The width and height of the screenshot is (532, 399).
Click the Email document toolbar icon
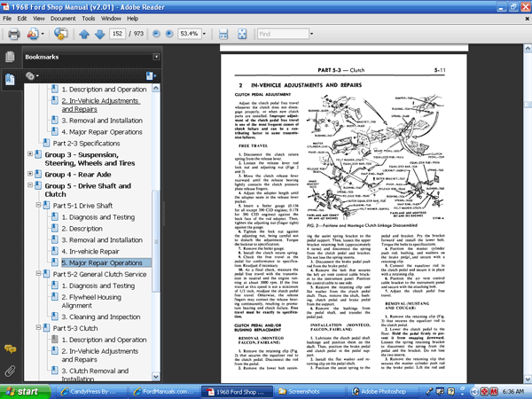pyautogui.click(x=60, y=34)
